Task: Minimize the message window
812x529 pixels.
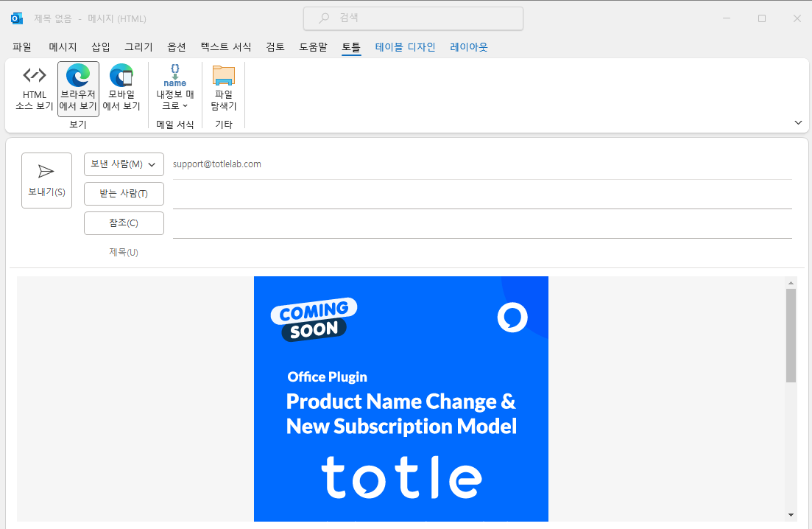Action: [x=727, y=18]
